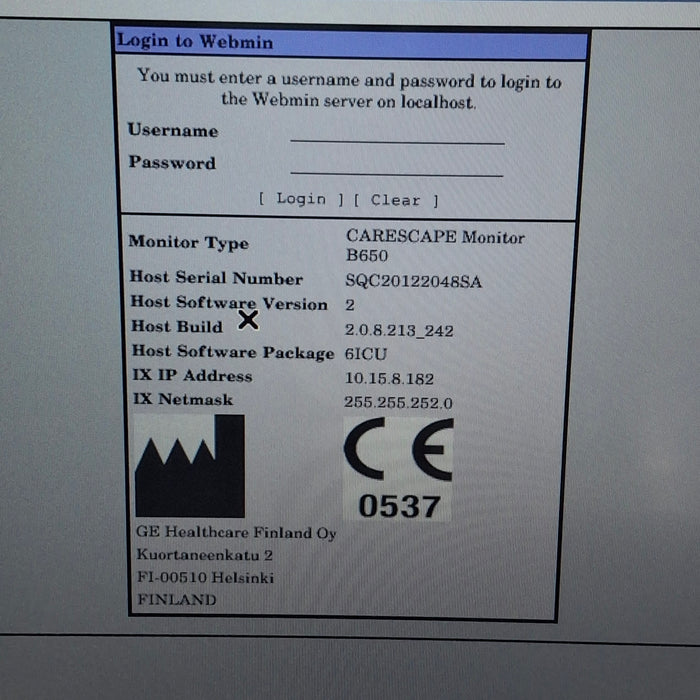Viewport: 700px width, 700px height.
Task: Click the Username input field
Action: 397,134
